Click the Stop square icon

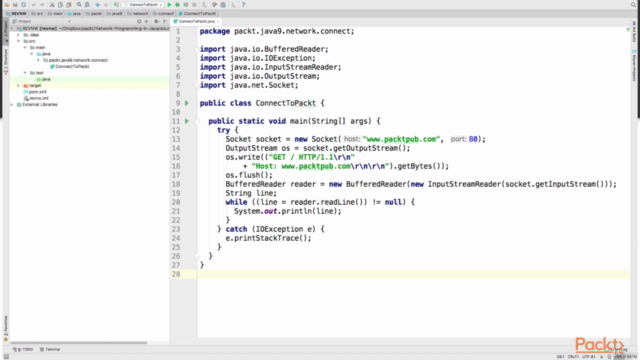[x=194, y=4]
